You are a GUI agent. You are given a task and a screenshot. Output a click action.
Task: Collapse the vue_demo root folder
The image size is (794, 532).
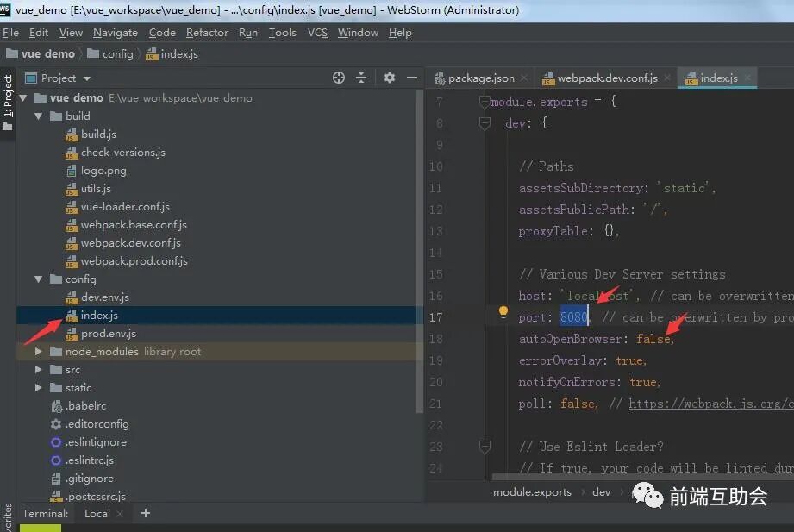[x=23, y=97]
